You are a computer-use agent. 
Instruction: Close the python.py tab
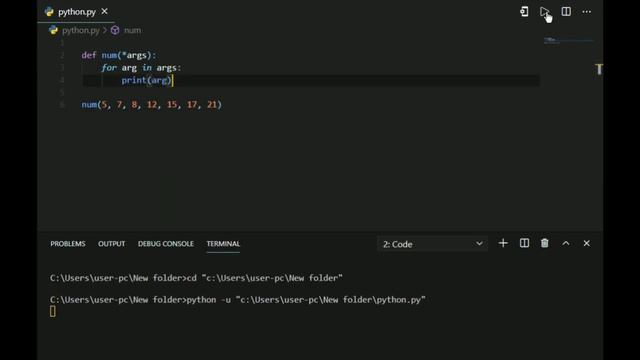(x=104, y=11)
